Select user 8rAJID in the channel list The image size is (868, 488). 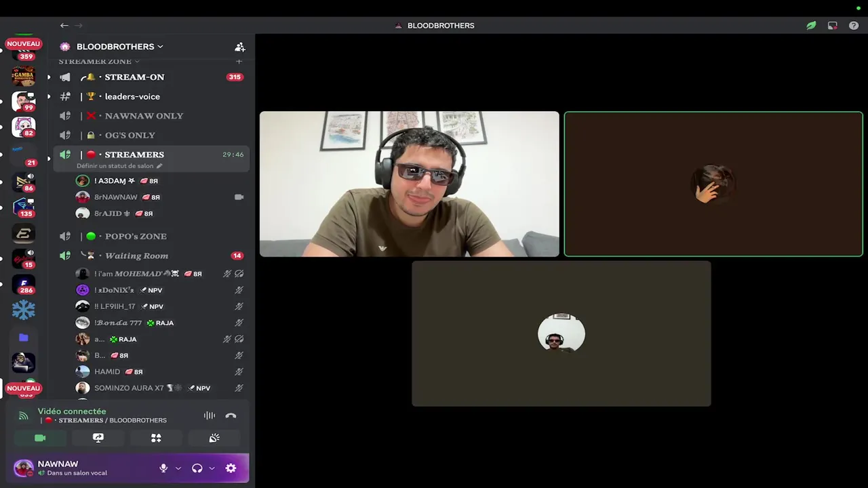coord(161,213)
